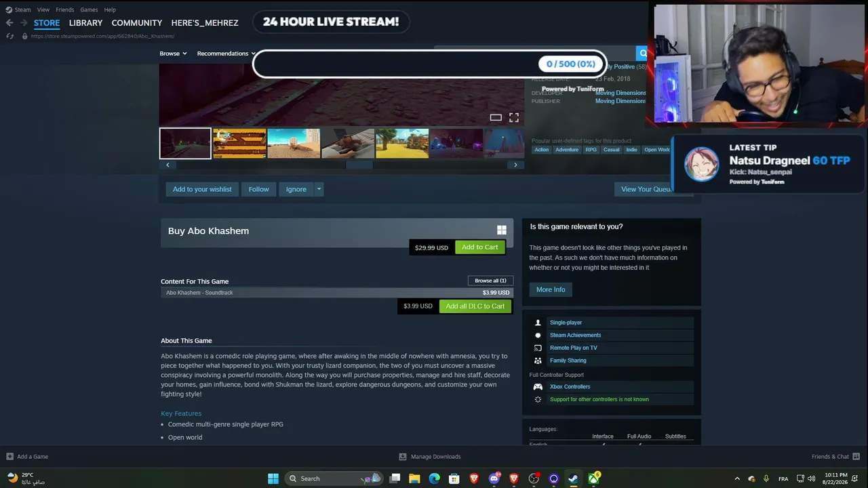Screen dimensions: 868x488
Task: Open the Moving Dimensions developer link
Action: (620, 93)
